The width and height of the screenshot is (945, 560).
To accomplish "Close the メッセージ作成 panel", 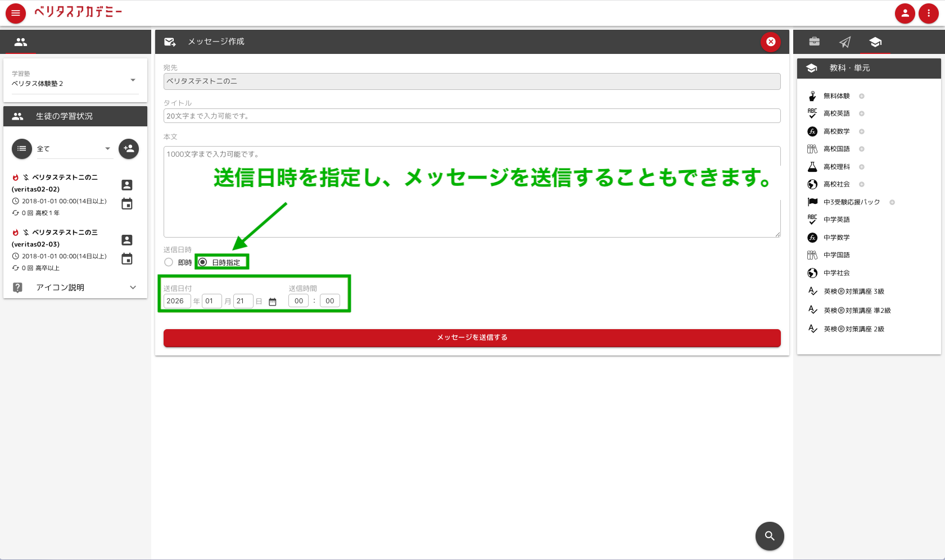I will pyautogui.click(x=770, y=42).
